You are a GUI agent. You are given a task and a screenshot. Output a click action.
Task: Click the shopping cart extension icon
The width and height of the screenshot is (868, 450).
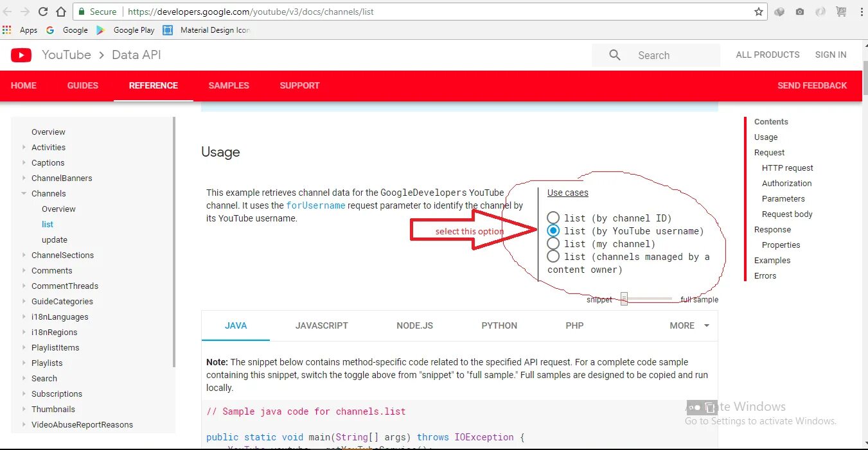(841, 12)
